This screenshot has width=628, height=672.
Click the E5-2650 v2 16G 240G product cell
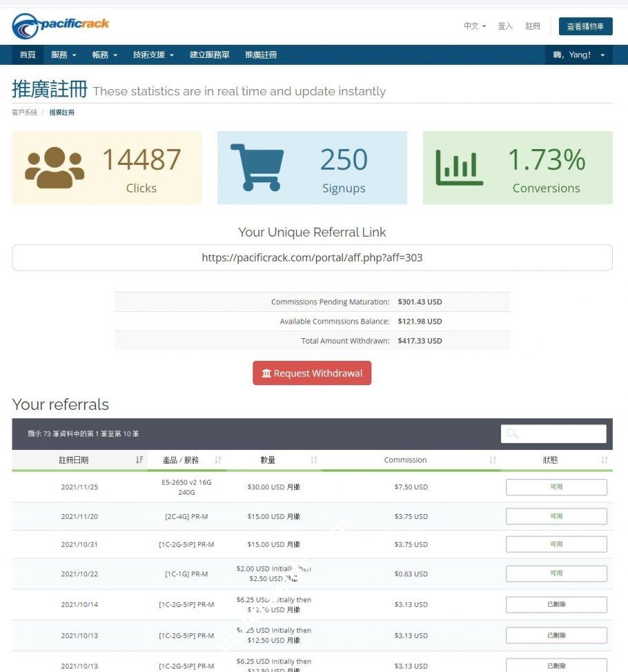pos(186,487)
